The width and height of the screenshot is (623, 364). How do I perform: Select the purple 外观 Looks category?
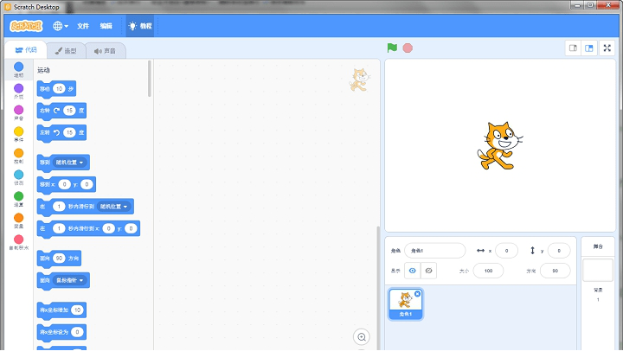[x=19, y=91]
